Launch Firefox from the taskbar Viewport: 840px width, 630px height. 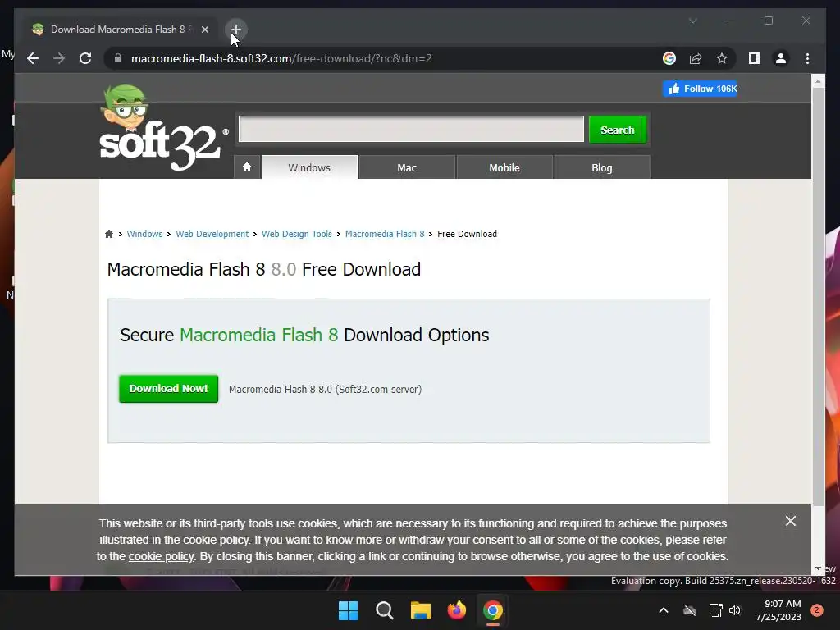point(456,610)
